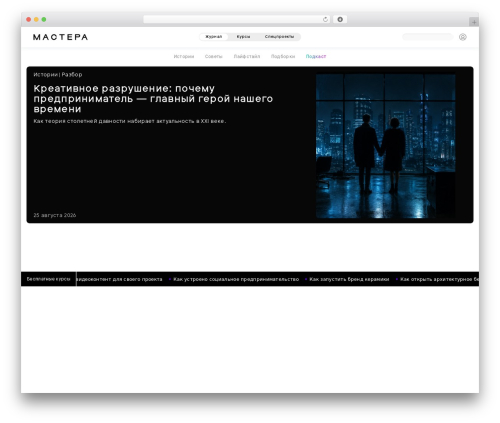Switch to the Курсы tab
This screenshot has width=500, height=423.
click(x=243, y=37)
